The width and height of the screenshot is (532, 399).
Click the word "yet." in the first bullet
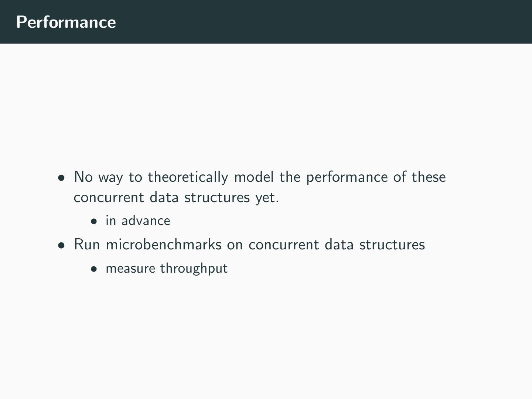[x=267, y=198]
